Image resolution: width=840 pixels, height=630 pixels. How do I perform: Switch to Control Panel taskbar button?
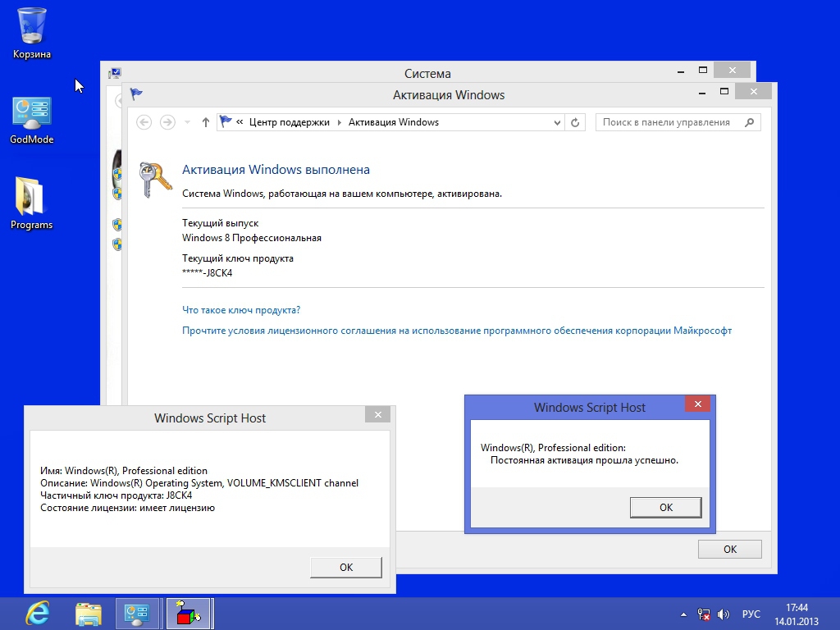(137, 614)
